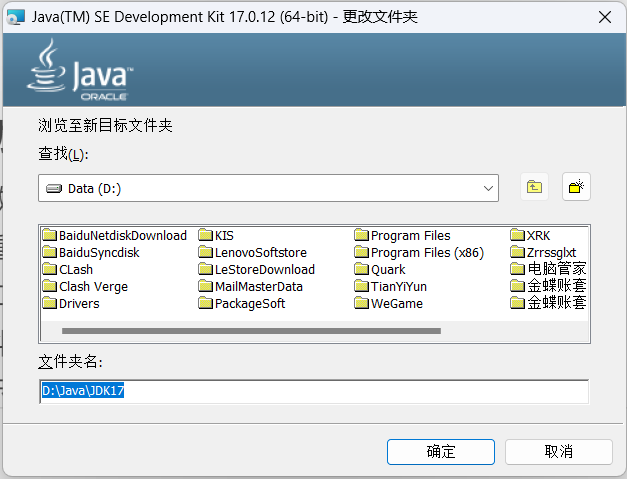Select the Drivers folder
This screenshot has width=627, height=479.
point(71,303)
